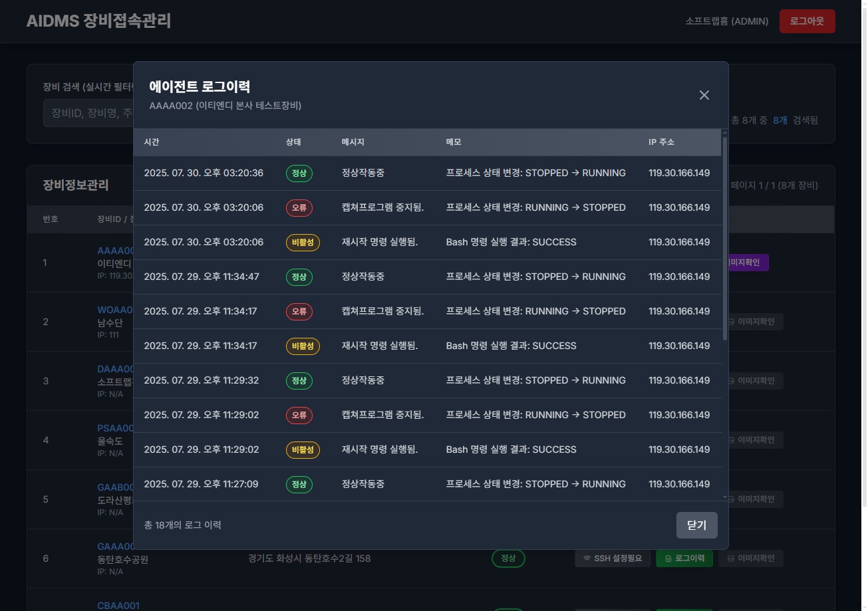Click 캡쳐프로그램 중지됨. in the 07. 30. 03:20:06 row
The width and height of the screenshot is (868, 611).
(382, 207)
